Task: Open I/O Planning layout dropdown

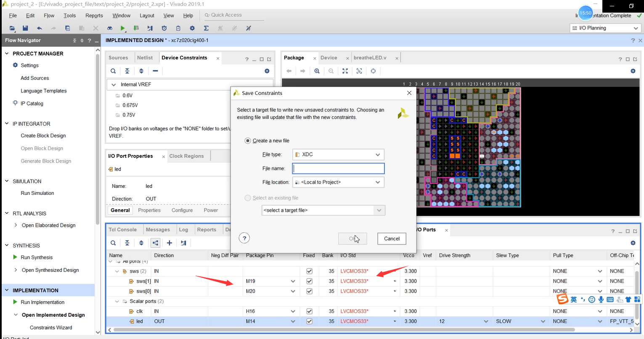Action: point(605,28)
